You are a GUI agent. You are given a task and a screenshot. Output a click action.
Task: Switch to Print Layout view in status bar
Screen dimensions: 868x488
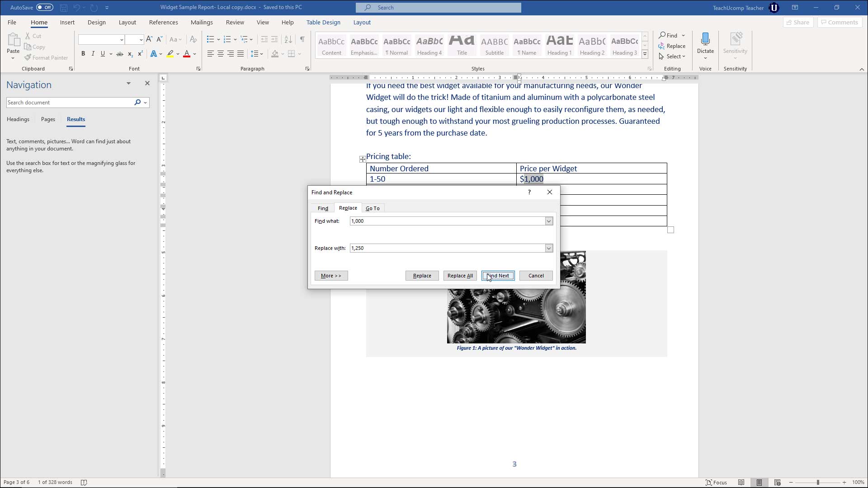759,482
